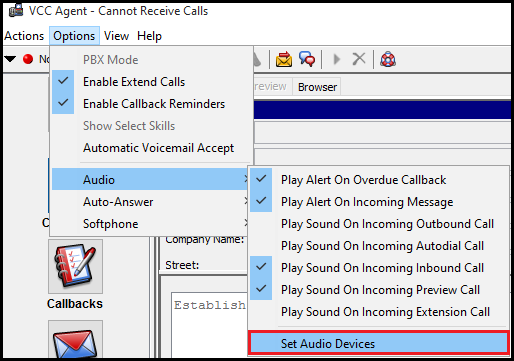The height and width of the screenshot is (361, 514).
Task: Open the Help menu
Action: coord(149,36)
